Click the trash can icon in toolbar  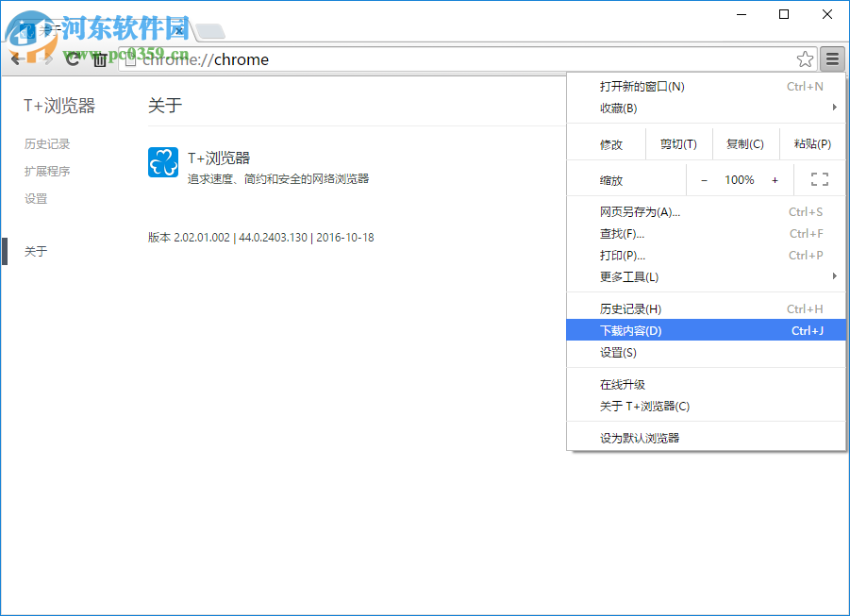pos(100,58)
